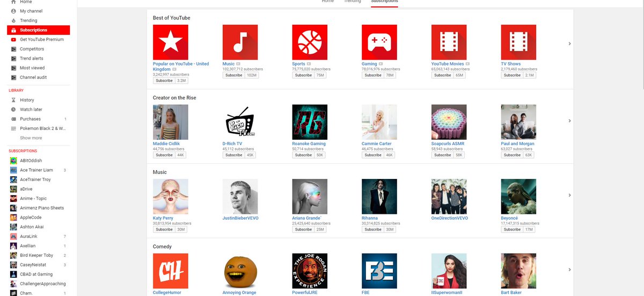The height and width of the screenshot is (296, 644).
Task: Open the Popular on YouTube star icon
Action: click(171, 42)
